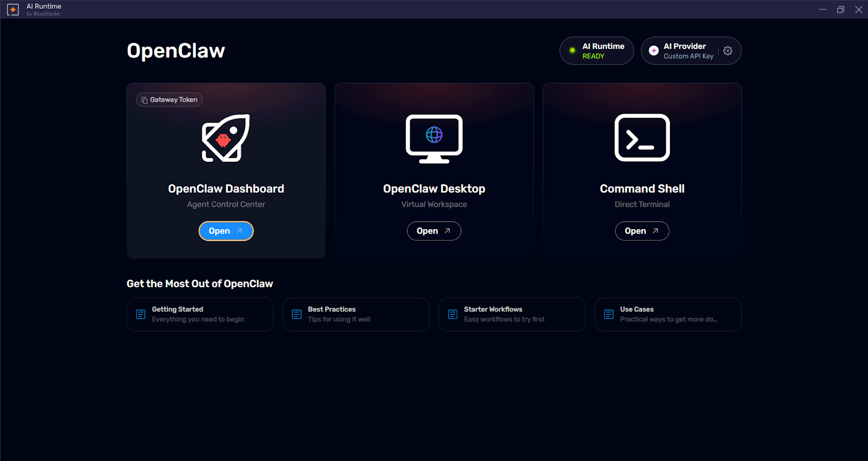Click the OpenClaw Desktop title text
Viewport: 868px width, 461px height.
(x=434, y=188)
